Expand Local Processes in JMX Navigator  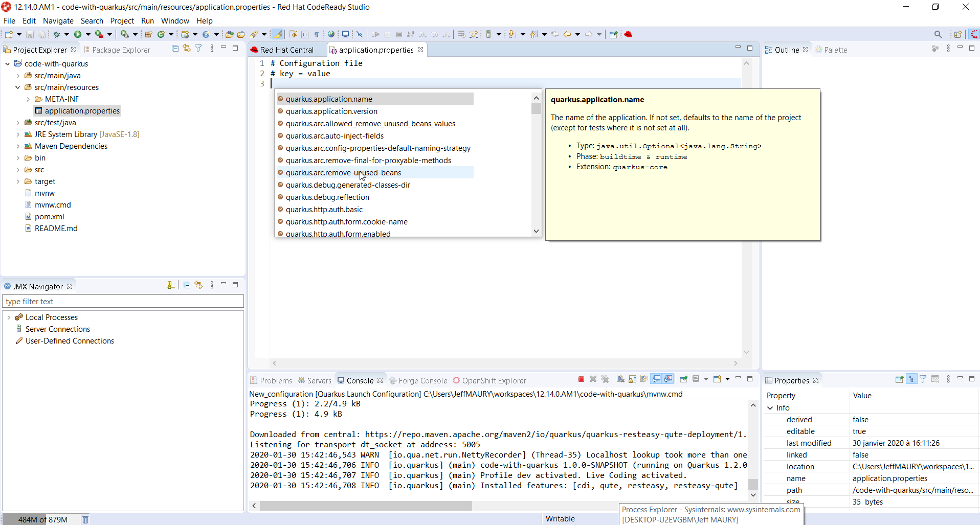click(9, 317)
